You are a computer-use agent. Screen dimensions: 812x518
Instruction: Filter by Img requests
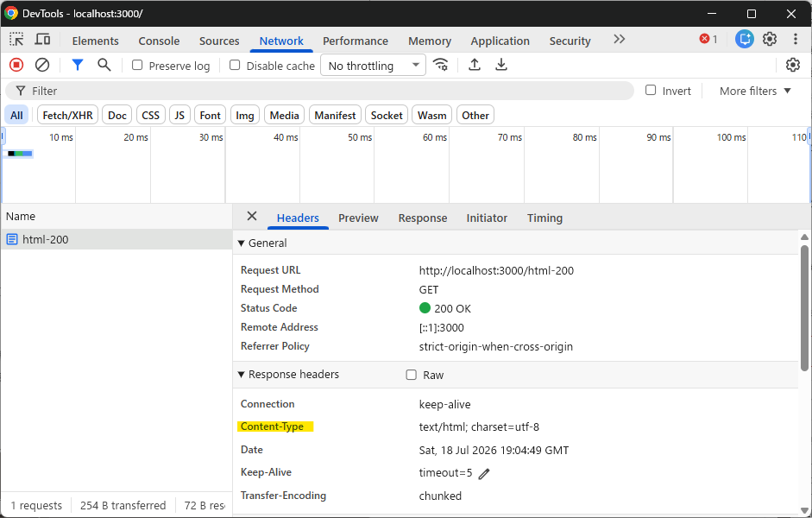[x=245, y=115]
